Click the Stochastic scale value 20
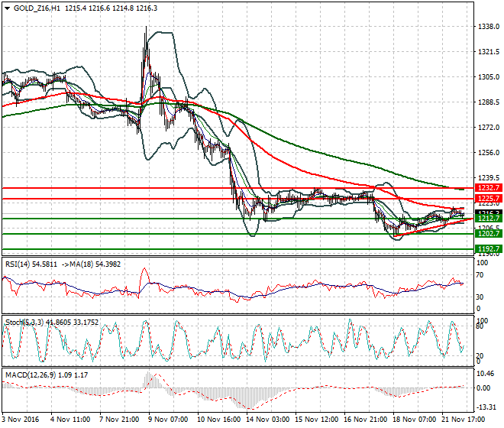 (x=480, y=356)
